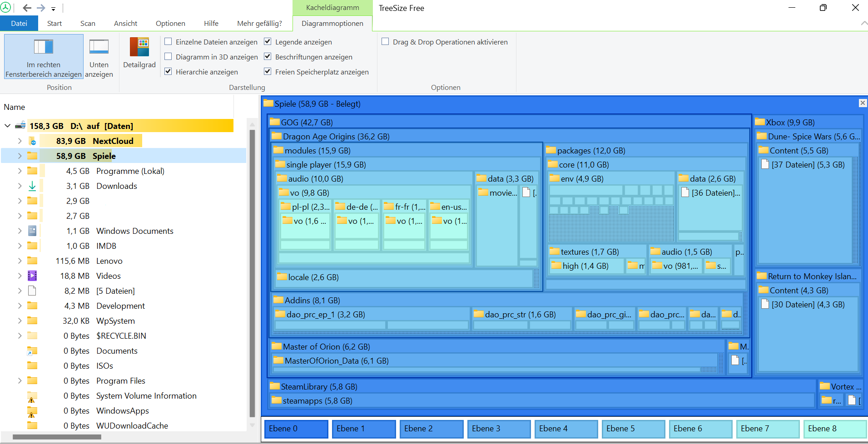Uncheck 'Hierarchie anzeigen' checkbox

168,72
